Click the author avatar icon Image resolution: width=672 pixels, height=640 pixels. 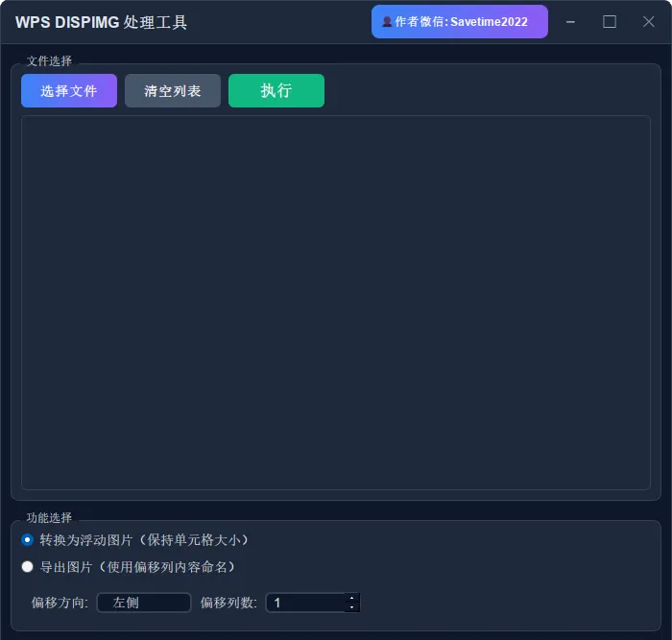tap(387, 22)
